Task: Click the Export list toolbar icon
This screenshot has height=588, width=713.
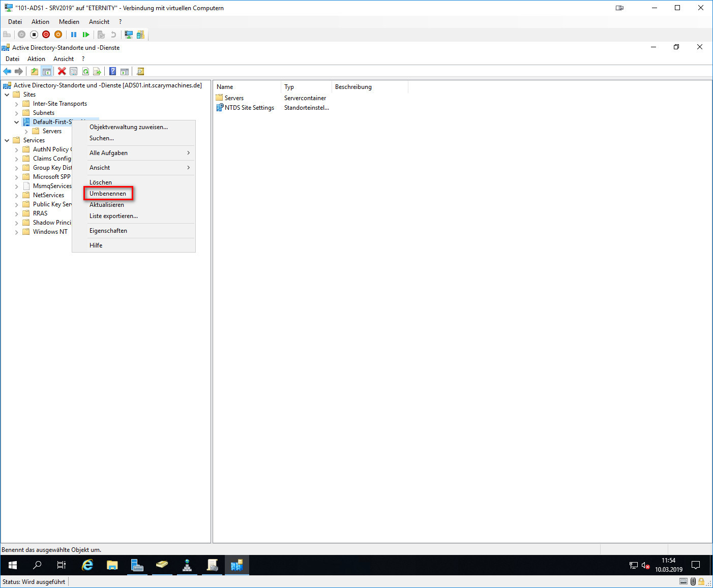Action: (x=97, y=71)
